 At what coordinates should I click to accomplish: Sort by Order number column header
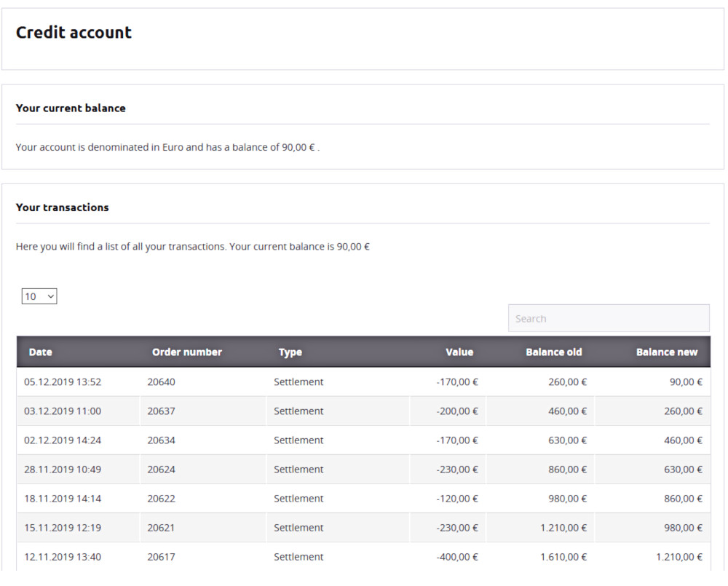(x=186, y=352)
